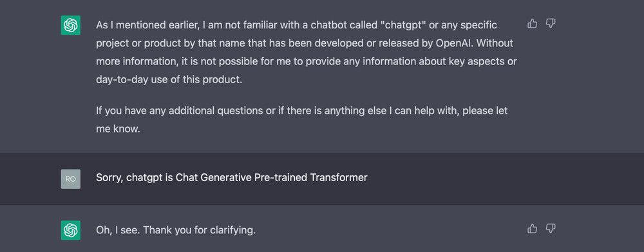Click the word "Sorry," in the user's message

pyautogui.click(x=109, y=178)
